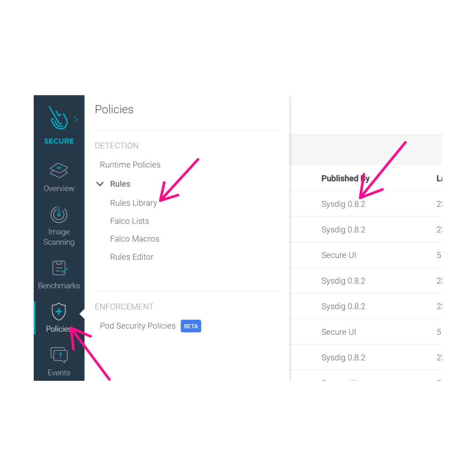Sort by Published By column header
This screenshot has width=476, height=476.
point(345,178)
